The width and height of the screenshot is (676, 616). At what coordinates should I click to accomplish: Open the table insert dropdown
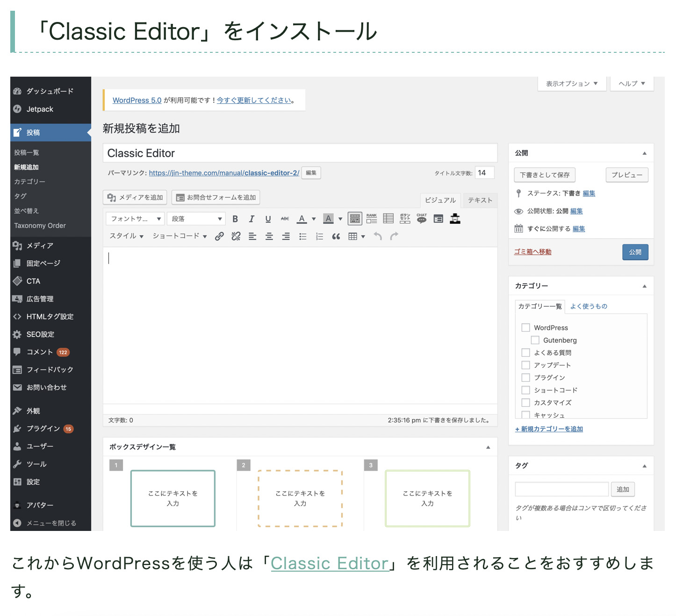point(357,236)
